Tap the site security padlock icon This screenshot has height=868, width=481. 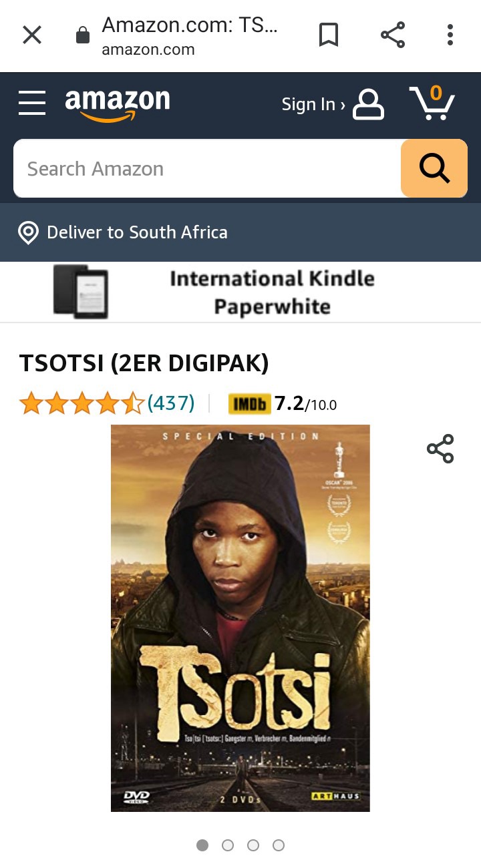[x=83, y=35]
